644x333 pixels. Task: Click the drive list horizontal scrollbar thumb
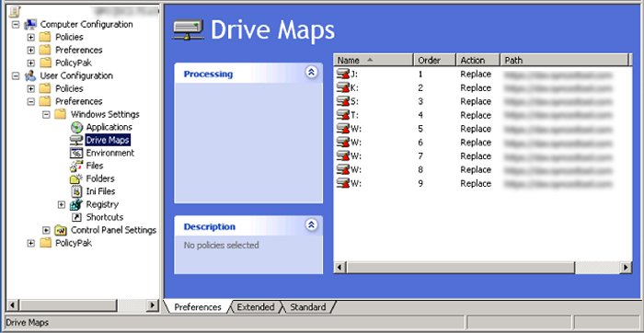click(x=460, y=268)
